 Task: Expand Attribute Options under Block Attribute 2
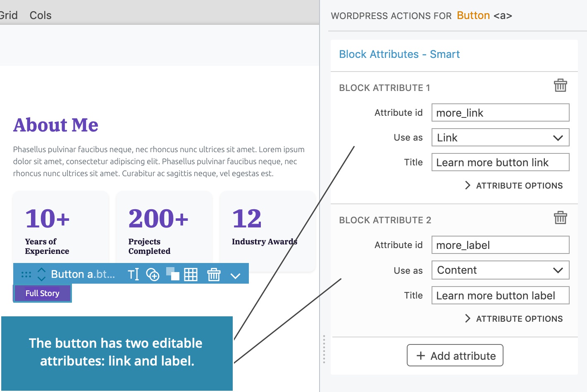tap(514, 319)
